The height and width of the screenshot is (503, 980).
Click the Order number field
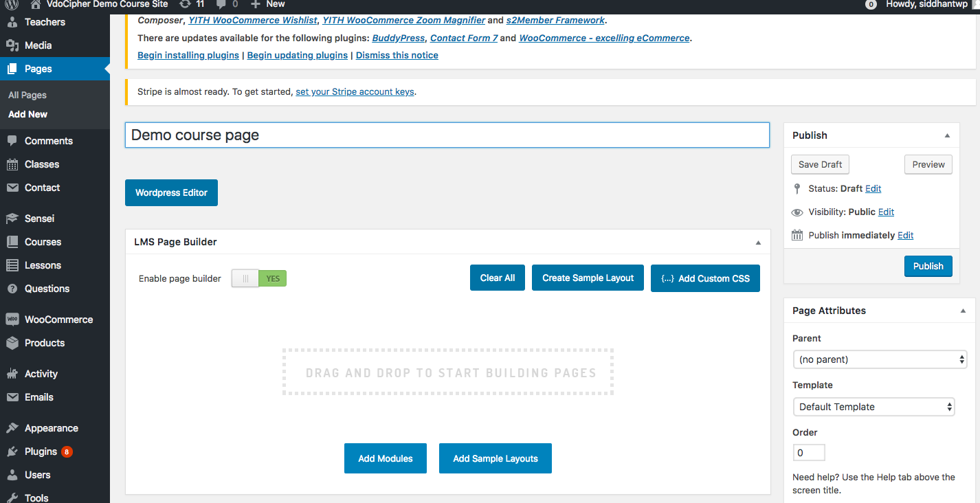pos(809,453)
